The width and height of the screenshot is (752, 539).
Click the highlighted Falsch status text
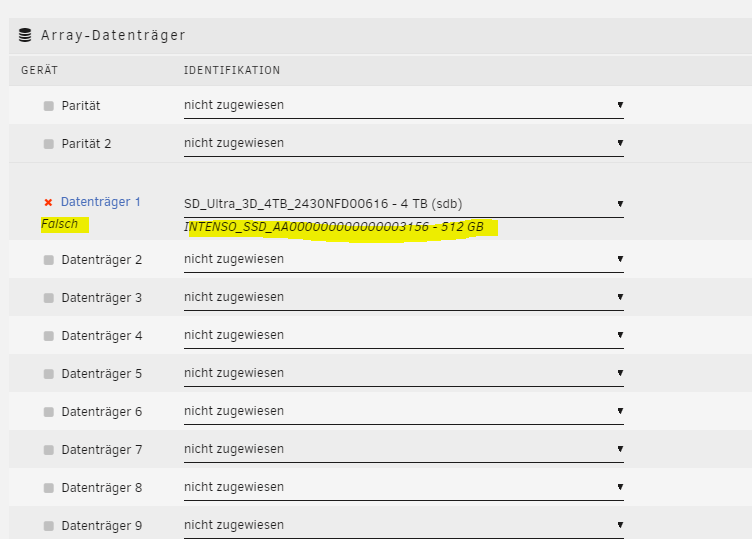pyautogui.click(x=59, y=224)
